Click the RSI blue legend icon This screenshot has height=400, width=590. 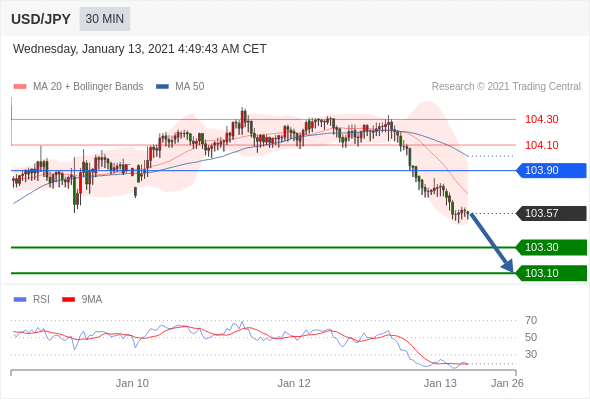click(x=20, y=300)
